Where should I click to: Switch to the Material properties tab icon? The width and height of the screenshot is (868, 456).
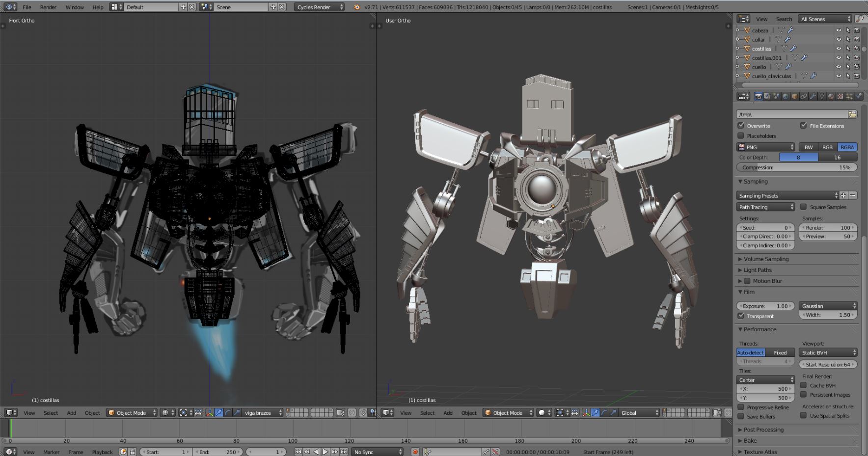pos(831,97)
